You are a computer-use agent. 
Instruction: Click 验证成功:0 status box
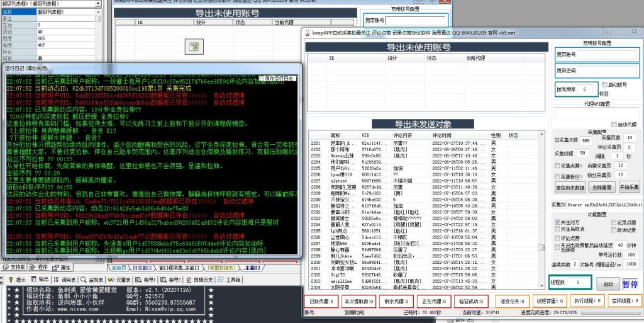pyautogui.click(x=471, y=301)
